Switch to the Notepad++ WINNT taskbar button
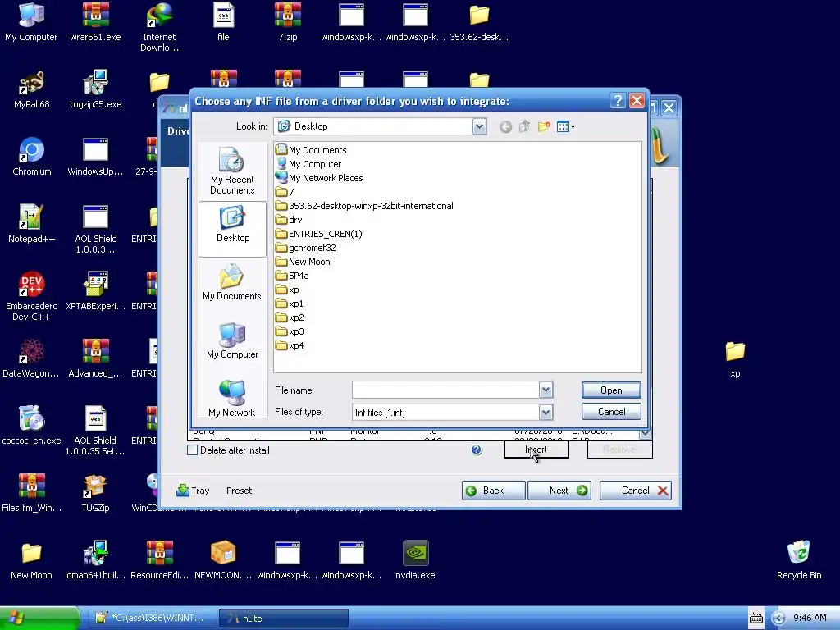 [x=152, y=619]
